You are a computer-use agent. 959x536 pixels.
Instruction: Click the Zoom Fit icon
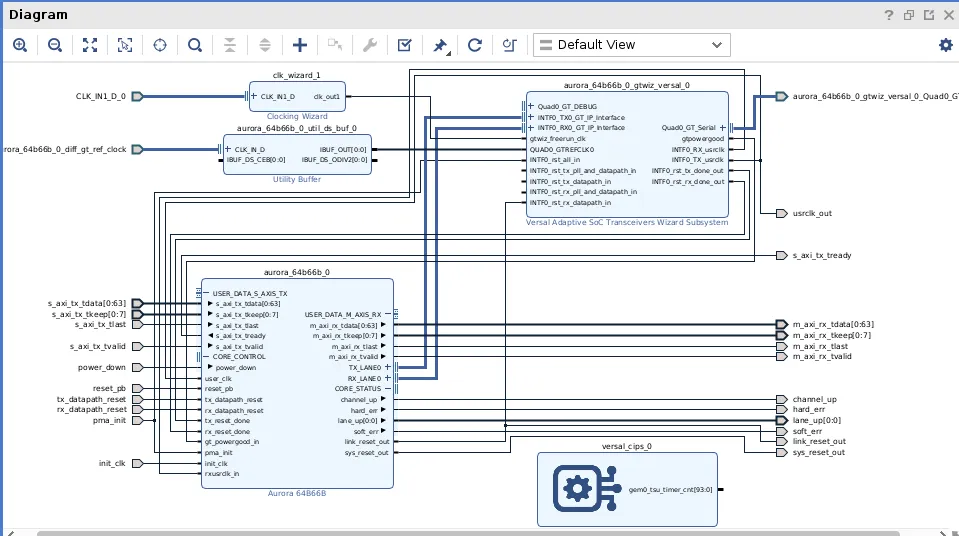pyautogui.click(x=90, y=45)
